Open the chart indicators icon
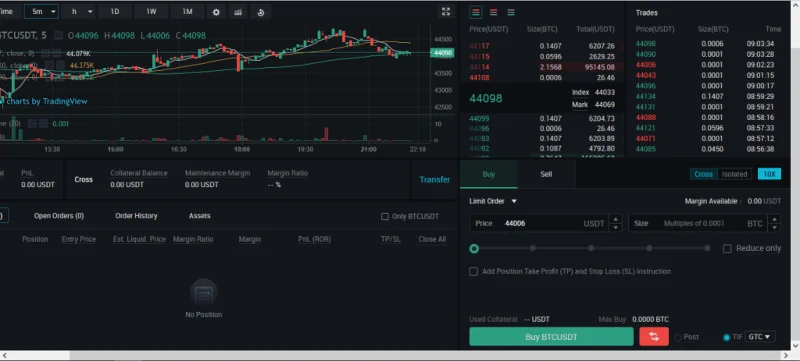The height and width of the screenshot is (361, 800). (x=238, y=12)
